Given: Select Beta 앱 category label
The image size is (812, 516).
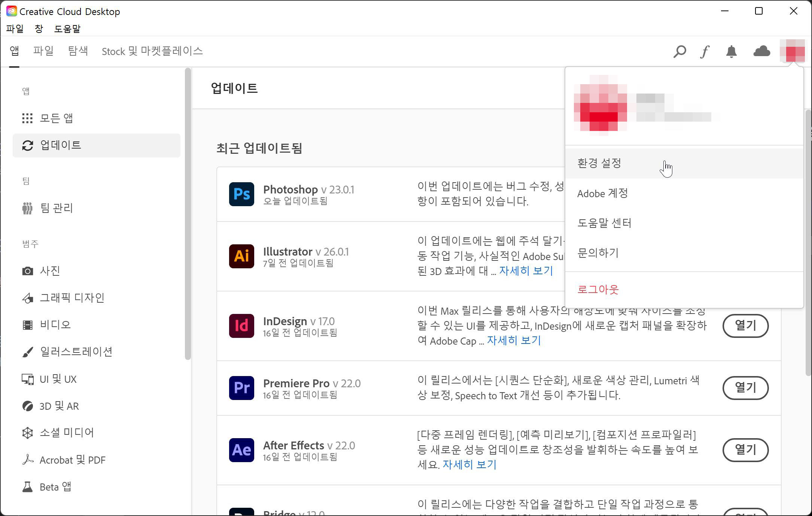Looking at the screenshot, I should point(55,487).
